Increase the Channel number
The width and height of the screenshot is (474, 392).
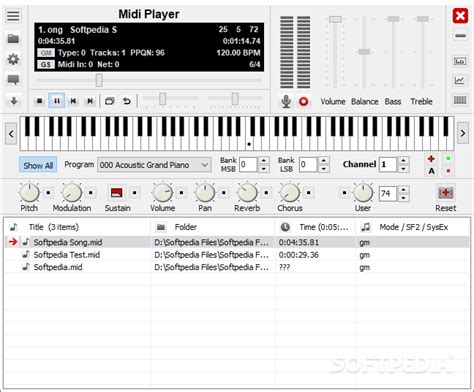[x=404, y=160]
